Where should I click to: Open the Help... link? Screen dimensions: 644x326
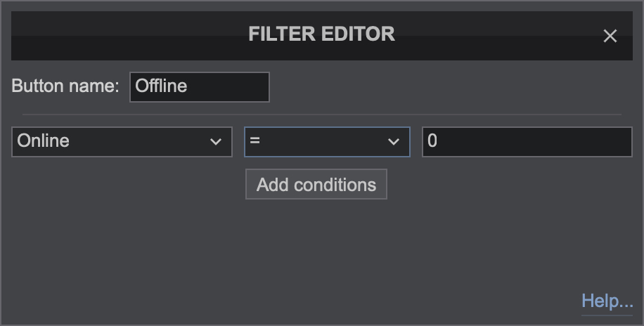click(607, 301)
